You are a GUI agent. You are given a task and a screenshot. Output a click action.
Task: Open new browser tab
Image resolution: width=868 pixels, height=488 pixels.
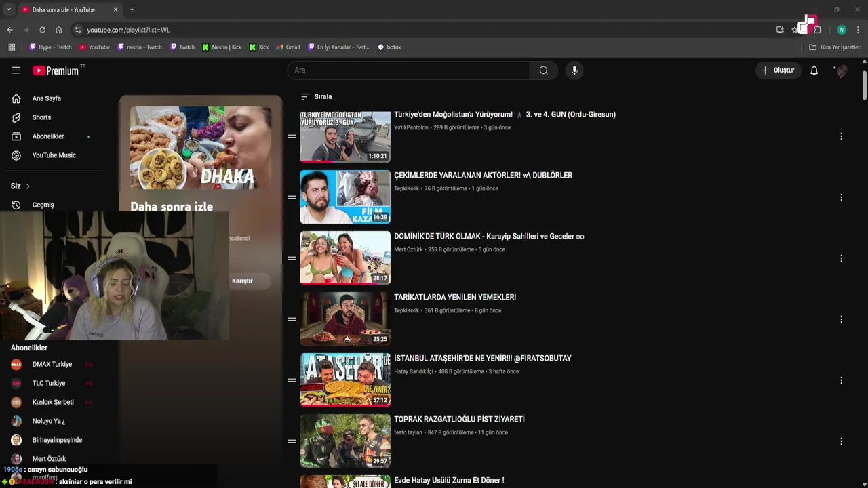[x=132, y=9]
